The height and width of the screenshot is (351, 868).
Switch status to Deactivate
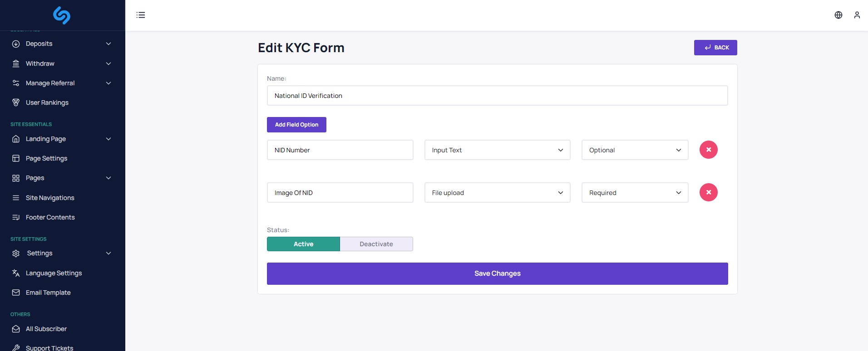pyautogui.click(x=376, y=244)
